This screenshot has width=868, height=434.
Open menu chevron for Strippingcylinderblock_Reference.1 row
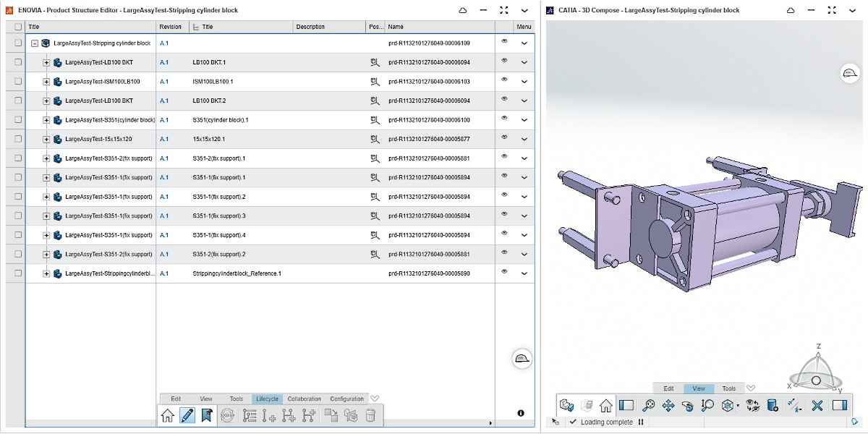[x=524, y=273]
